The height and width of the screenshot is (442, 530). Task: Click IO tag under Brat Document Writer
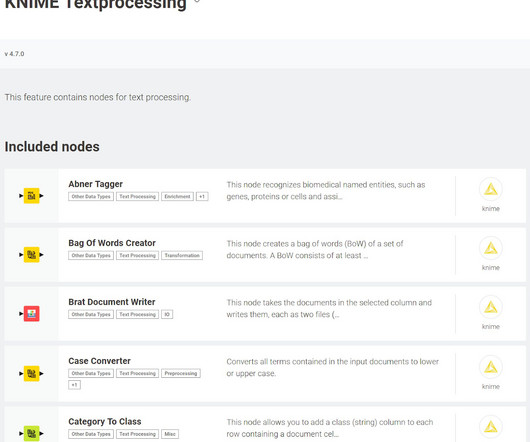coord(167,314)
